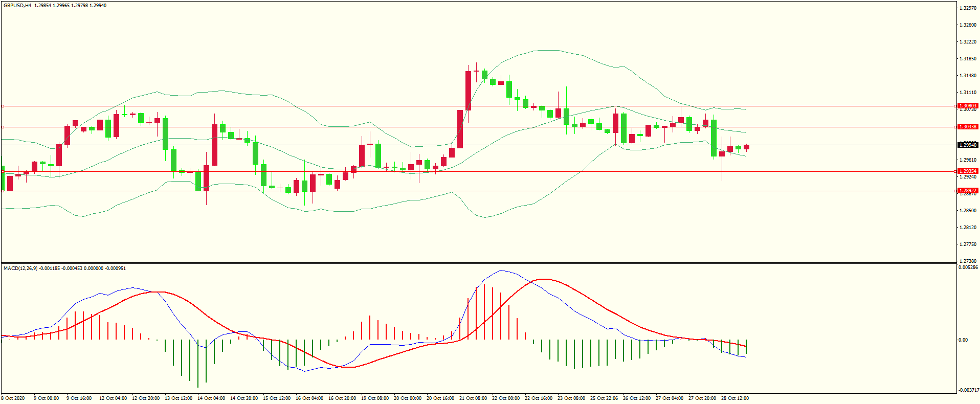Click the 8 Oct 2020 date label
This screenshot has height=404, width=980.
point(13,398)
